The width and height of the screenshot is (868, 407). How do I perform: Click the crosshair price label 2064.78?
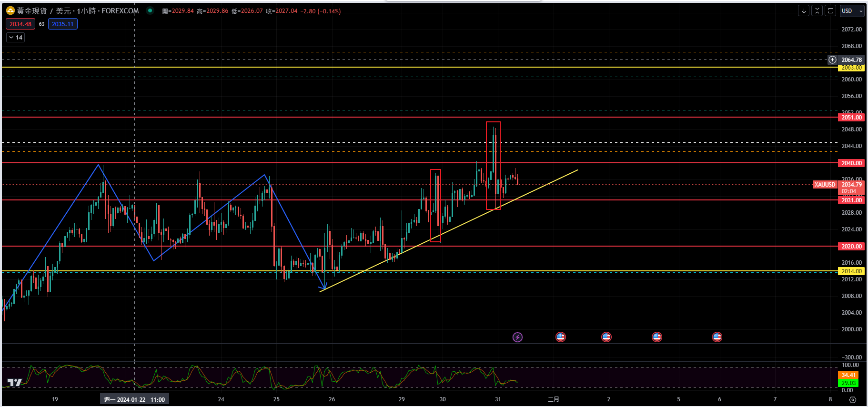point(851,60)
